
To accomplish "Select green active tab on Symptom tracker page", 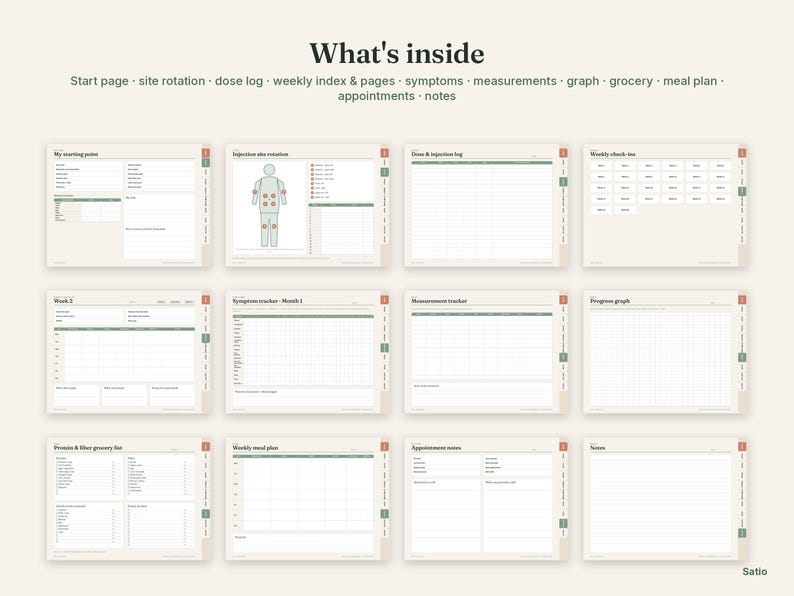I will point(385,348).
